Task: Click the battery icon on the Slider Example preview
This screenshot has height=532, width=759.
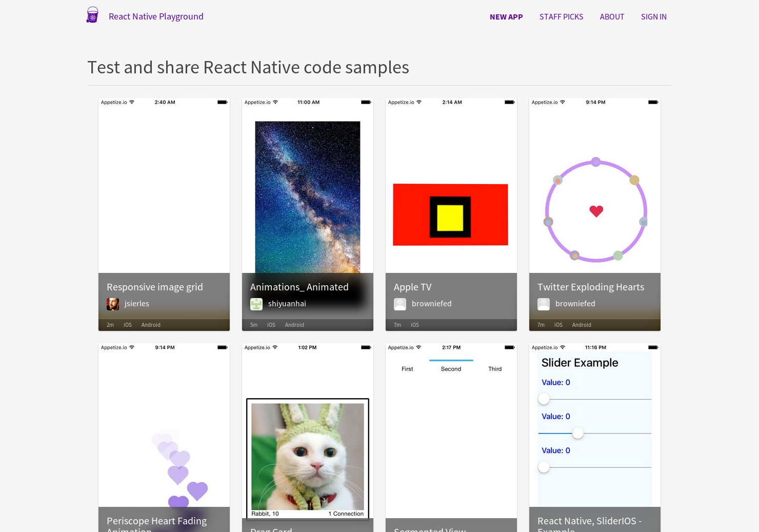Action: pyautogui.click(x=652, y=347)
